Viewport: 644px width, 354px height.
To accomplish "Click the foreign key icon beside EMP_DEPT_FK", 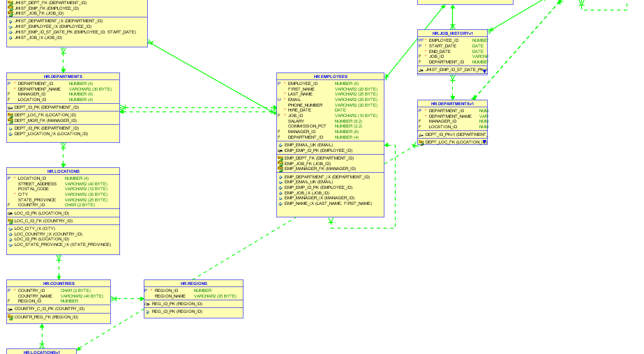I will pyautogui.click(x=280, y=158).
